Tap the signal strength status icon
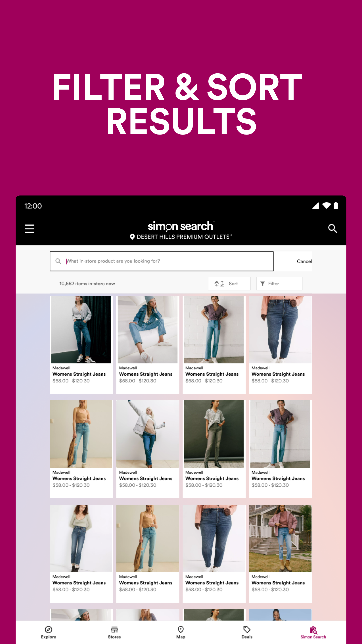 [315, 206]
